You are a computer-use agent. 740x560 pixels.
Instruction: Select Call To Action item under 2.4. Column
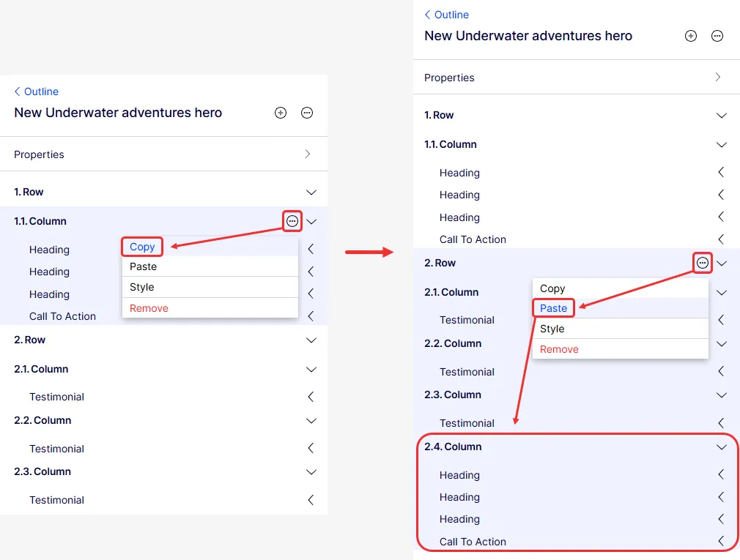(x=473, y=542)
